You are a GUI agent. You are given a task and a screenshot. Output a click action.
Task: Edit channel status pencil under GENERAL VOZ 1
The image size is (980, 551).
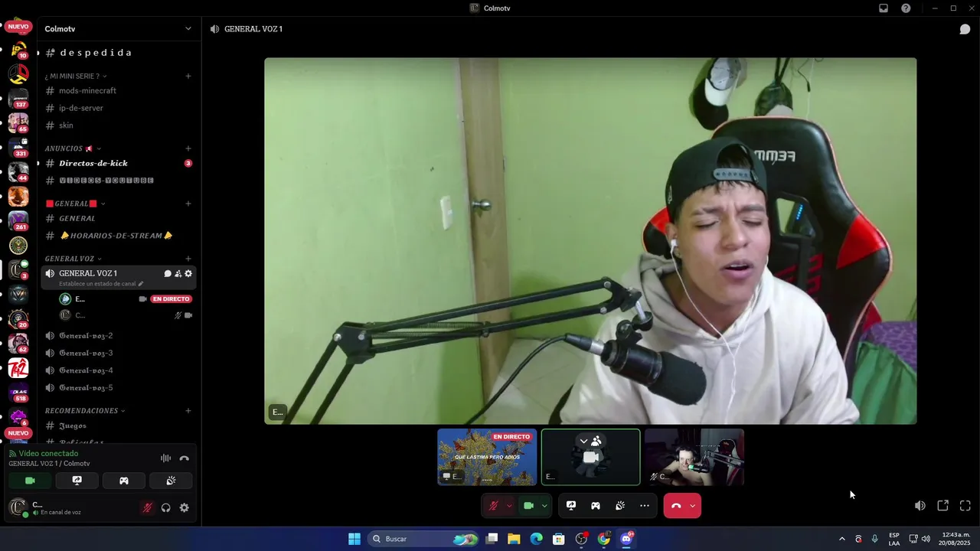pyautogui.click(x=140, y=284)
